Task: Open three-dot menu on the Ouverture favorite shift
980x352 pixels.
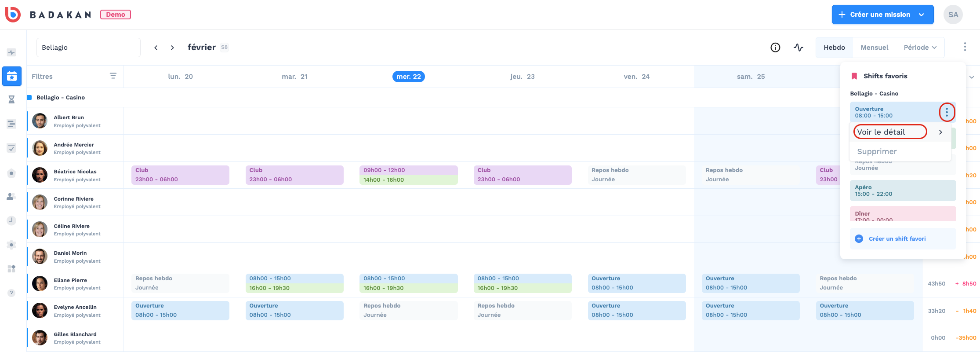Action: 947,112
